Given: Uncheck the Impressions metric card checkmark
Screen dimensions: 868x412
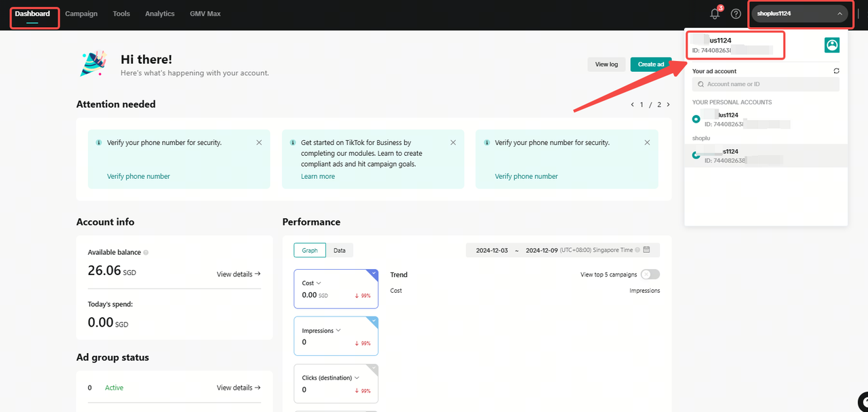Looking at the screenshot, I should click(373, 321).
